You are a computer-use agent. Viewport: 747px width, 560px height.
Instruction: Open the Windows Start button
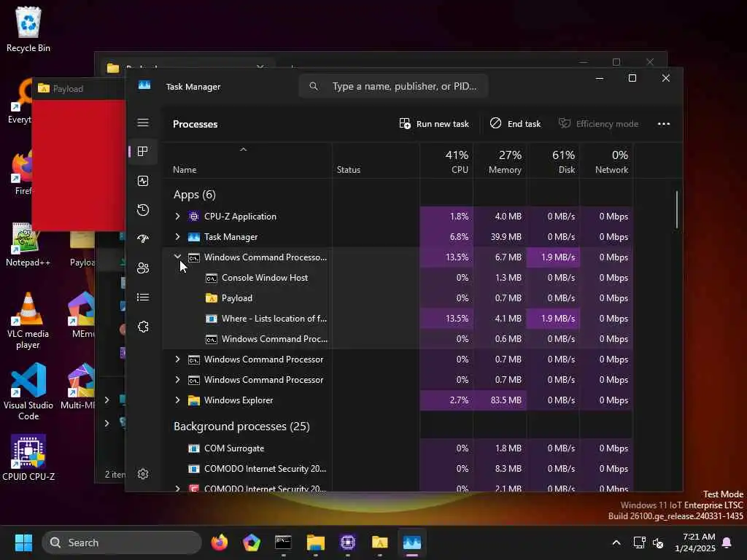23,542
